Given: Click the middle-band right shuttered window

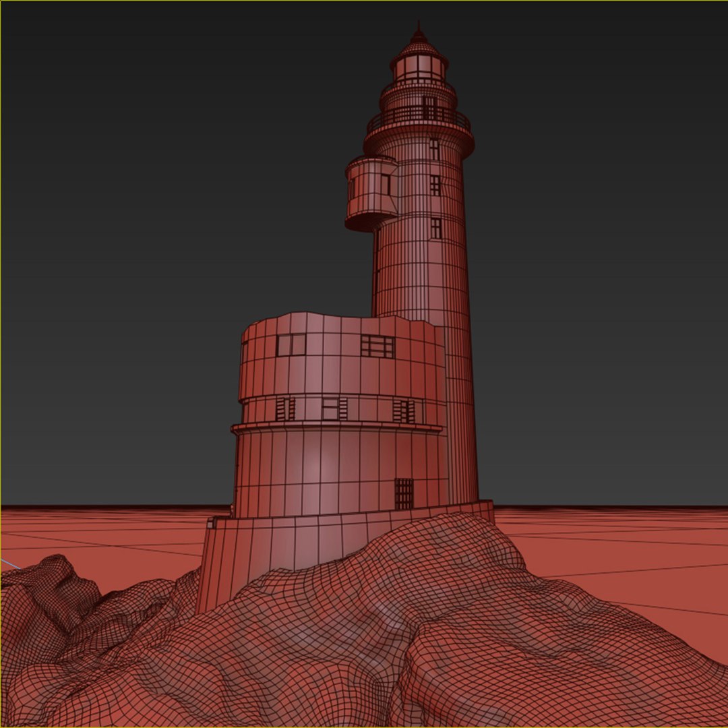Looking at the screenshot, I should pyautogui.click(x=404, y=411).
